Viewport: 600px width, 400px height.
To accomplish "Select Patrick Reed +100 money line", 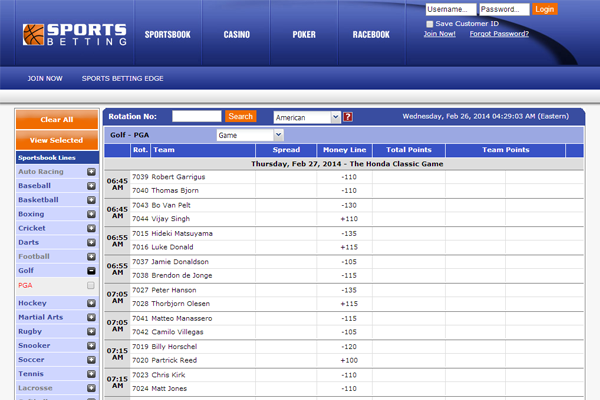I will click(349, 361).
